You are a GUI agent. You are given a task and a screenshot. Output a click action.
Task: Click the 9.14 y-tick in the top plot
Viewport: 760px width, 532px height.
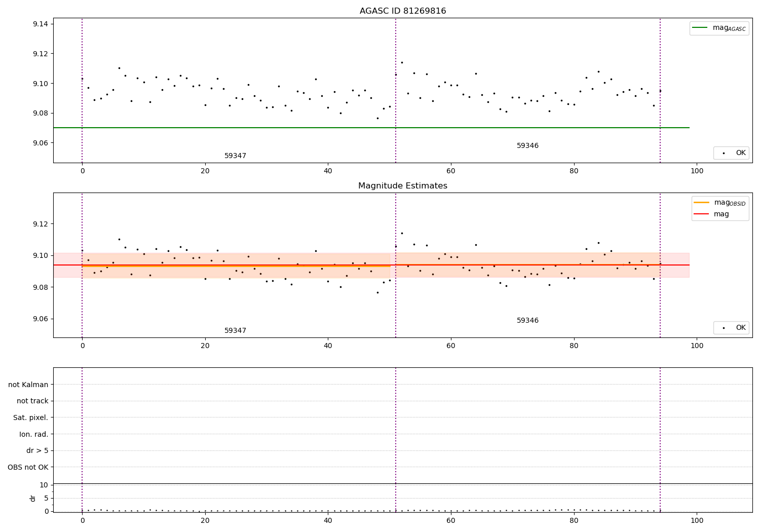coord(40,24)
